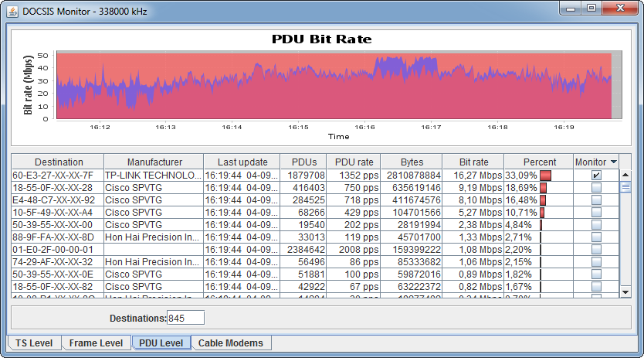Toggle Monitor for 01-E0-2F-00-00-01

pyautogui.click(x=596, y=250)
